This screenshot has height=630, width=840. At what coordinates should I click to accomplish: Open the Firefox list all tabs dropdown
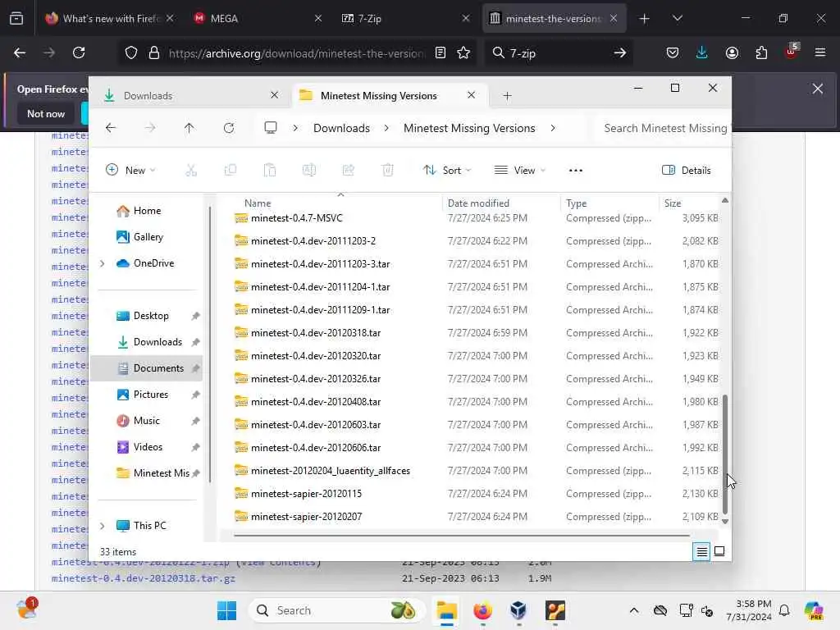pos(677,18)
